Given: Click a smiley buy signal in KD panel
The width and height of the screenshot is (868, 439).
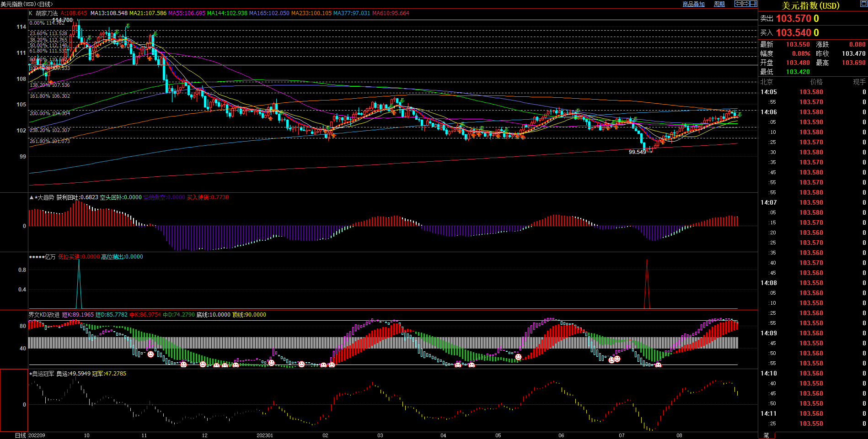Looking at the screenshot, I should (150, 354).
